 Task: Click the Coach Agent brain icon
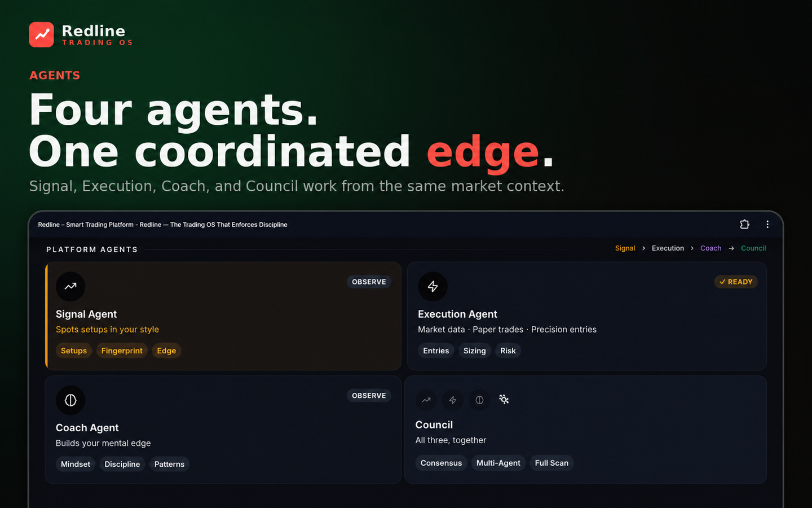point(70,400)
